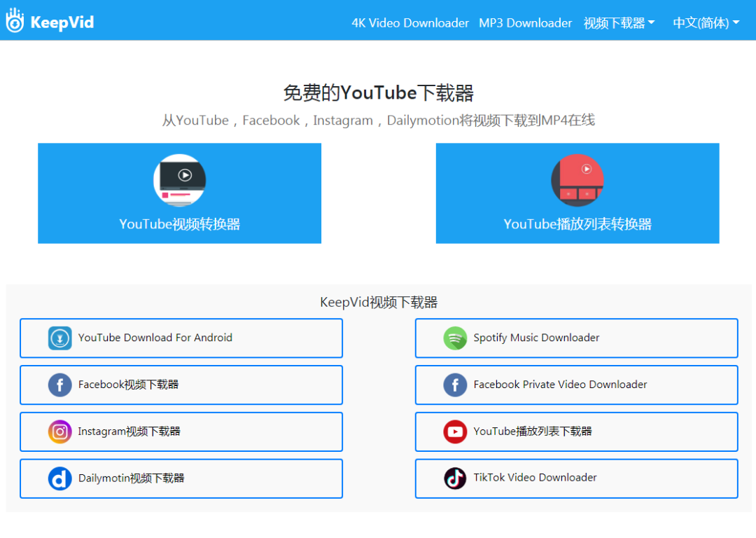This screenshot has height=538, width=756.
Task: Click the 免费的YouTube下载器 heading
Action: point(379,92)
